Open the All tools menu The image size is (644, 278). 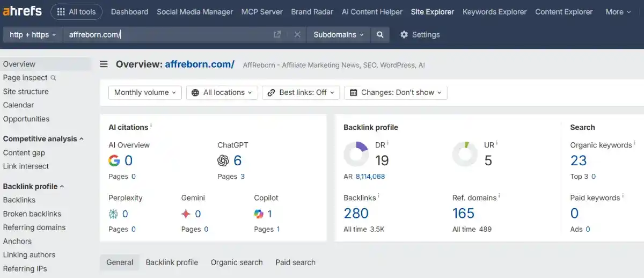pyautogui.click(x=76, y=12)
